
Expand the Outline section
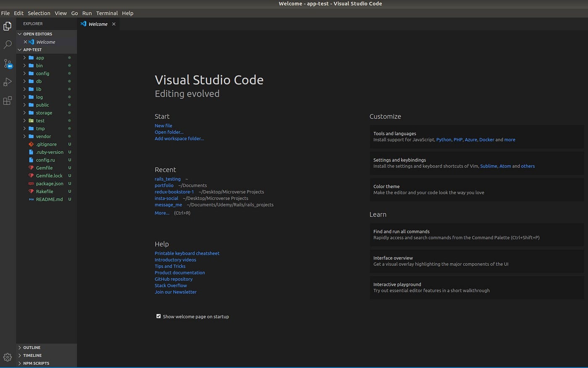tap(32, 347)
